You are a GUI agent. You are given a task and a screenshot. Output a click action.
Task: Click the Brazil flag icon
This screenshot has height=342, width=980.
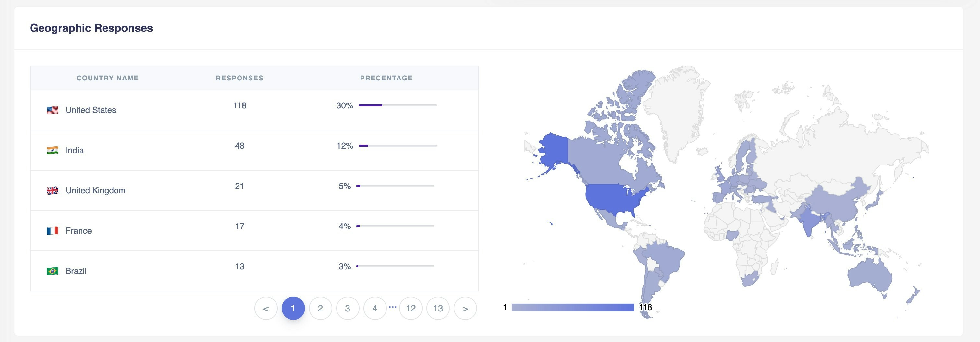pos(53,271)
